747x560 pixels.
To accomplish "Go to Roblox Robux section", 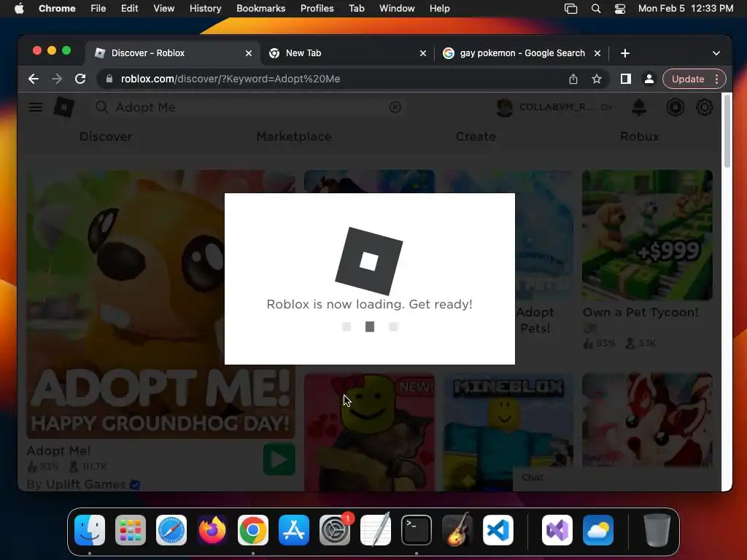I will click(x=639, y=136).
